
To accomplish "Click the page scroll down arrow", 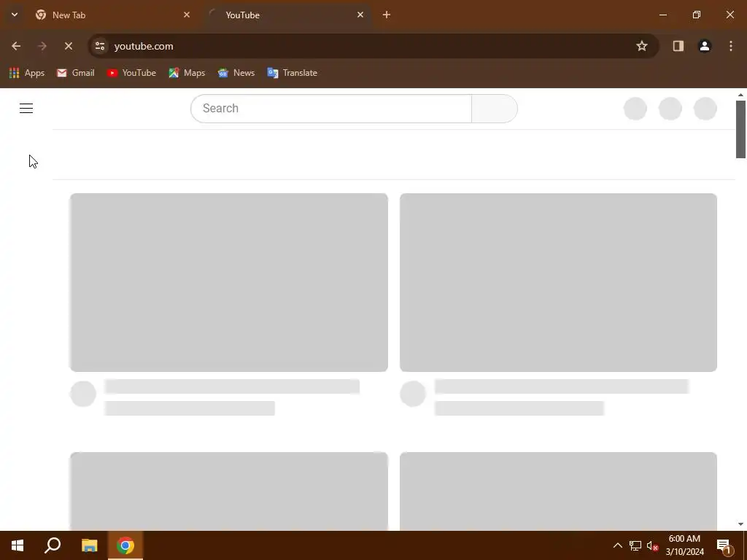I will pyautogui.click(x=740, y=524).
